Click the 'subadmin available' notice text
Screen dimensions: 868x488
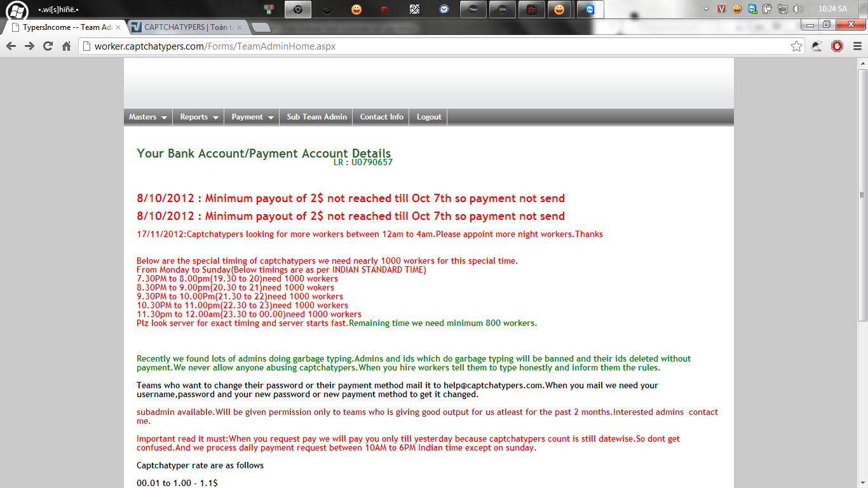(427, 416)
